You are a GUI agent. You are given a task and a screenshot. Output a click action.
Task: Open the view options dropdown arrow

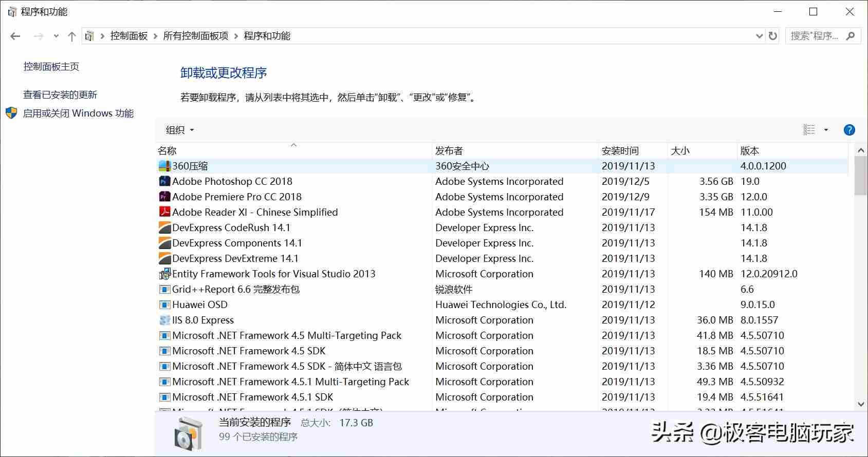click(x=826, y=130)
